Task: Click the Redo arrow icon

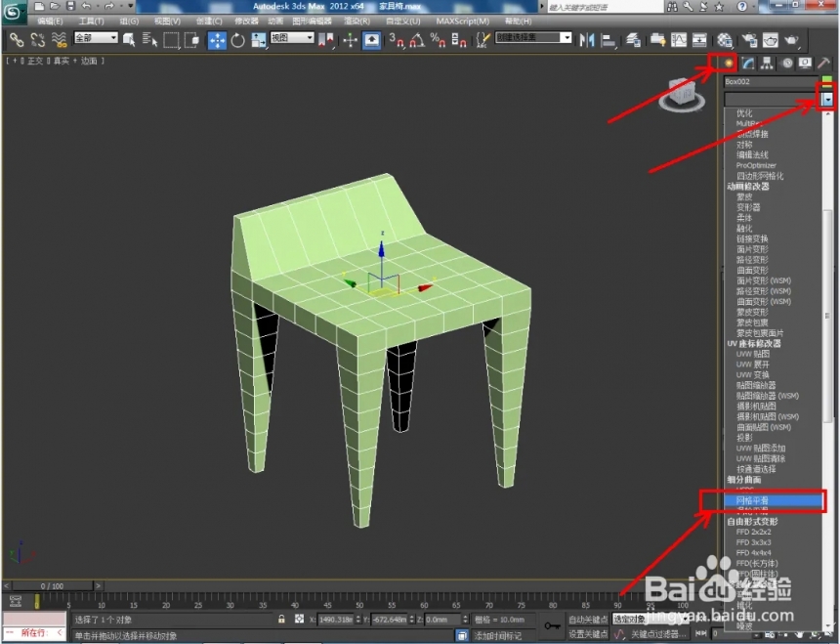Action: (x=109, y=6)
